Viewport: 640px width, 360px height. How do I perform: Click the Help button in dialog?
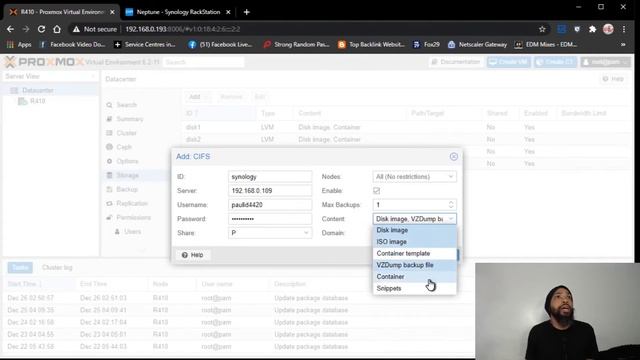[192, 255]
